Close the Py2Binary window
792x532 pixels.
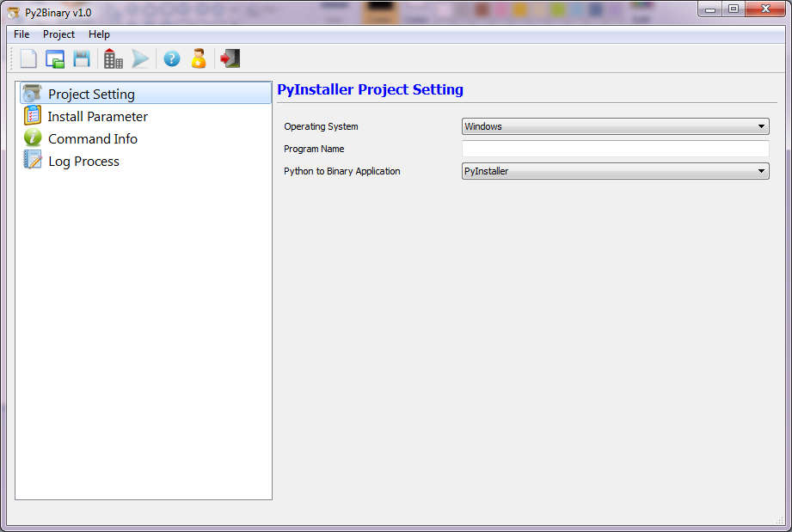click(764, 9)
